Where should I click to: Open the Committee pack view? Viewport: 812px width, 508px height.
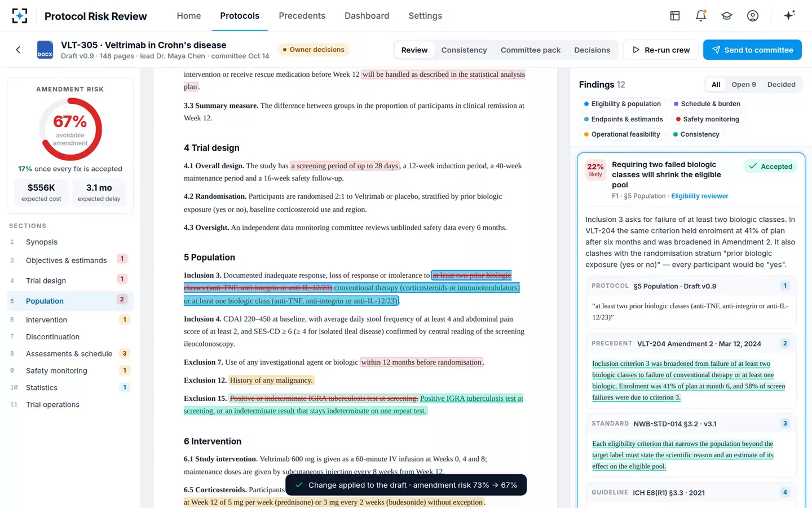point(531,50)
